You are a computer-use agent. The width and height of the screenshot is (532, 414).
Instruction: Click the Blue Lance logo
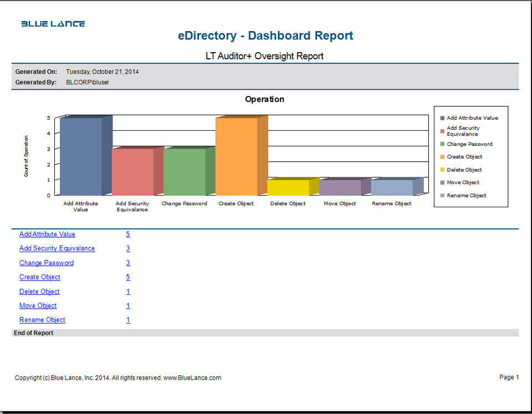point(53,24)
